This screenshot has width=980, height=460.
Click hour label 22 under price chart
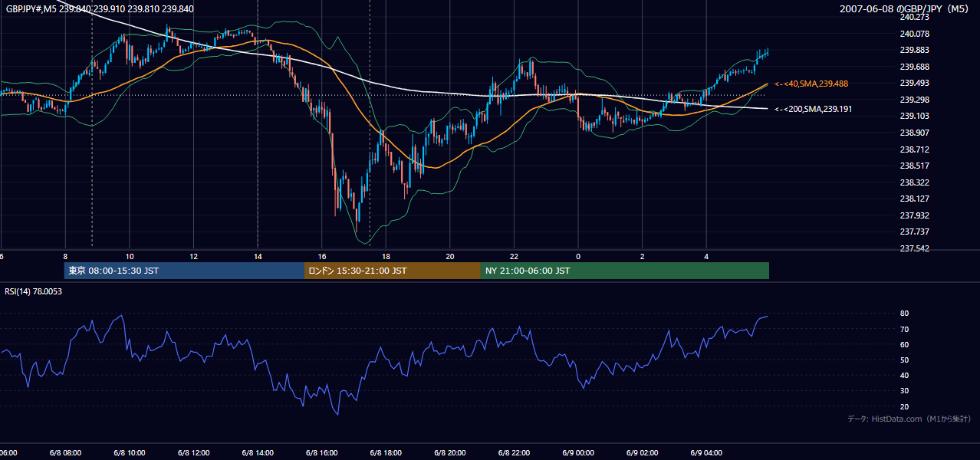(x=514, y=257)
